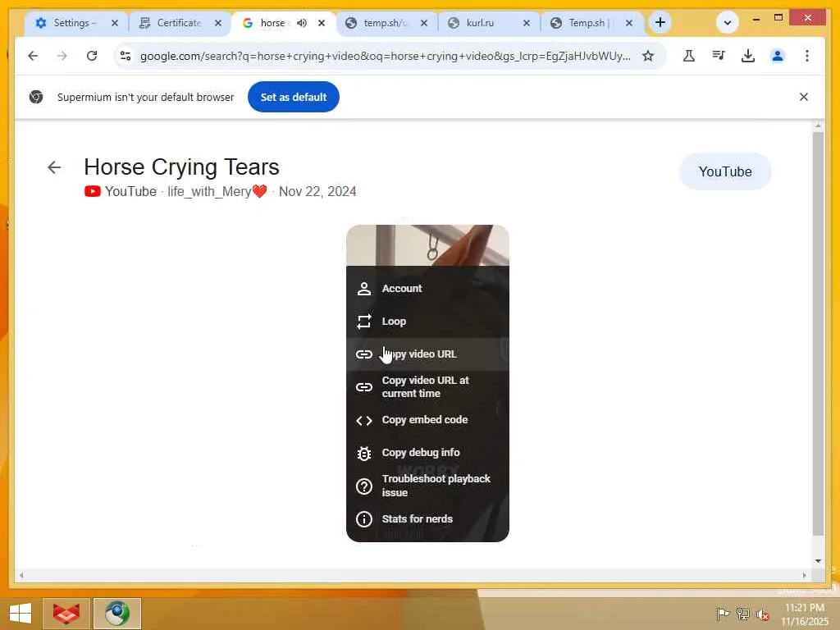Click the video thumbnail above the menu
This screenshot has height=630, width=840.
(x=427, y=245)
